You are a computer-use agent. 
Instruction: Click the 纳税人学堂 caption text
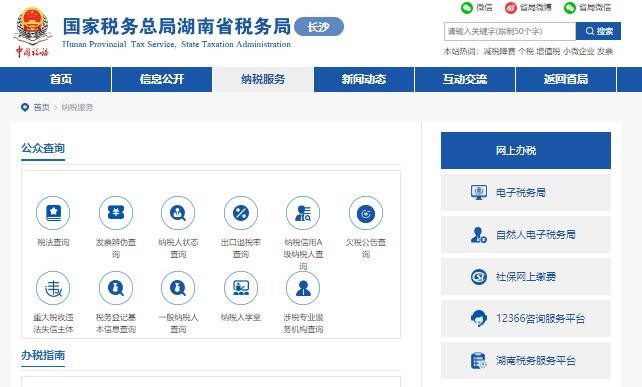pyautogui.click(x=241, y=317)
